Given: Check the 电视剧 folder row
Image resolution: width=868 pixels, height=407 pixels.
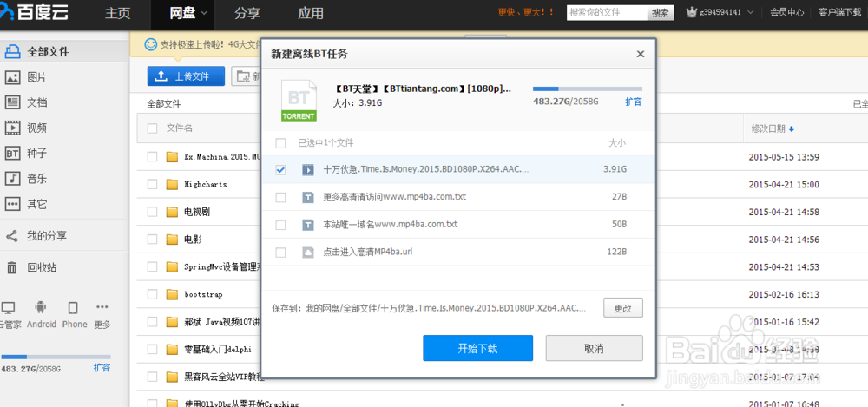Looking at the screenshot, I should [x=152, y=212].
